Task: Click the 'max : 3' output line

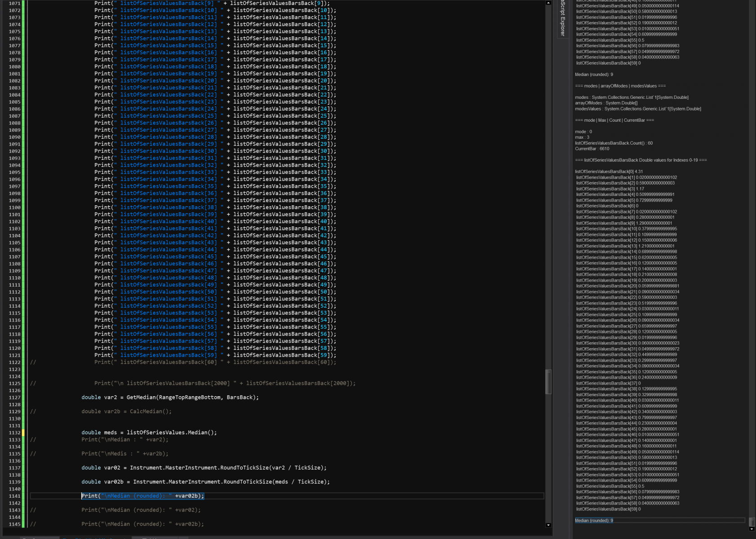Action: point(582,137)
